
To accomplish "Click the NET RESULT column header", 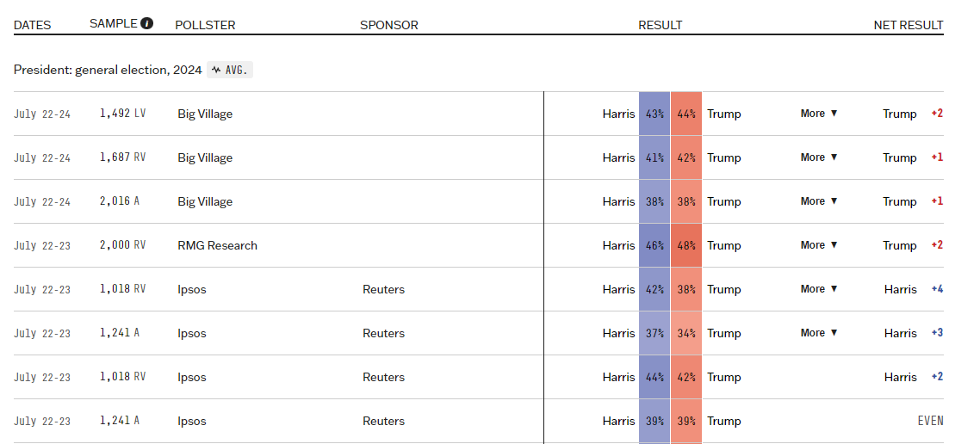I will tap(909, 25).
